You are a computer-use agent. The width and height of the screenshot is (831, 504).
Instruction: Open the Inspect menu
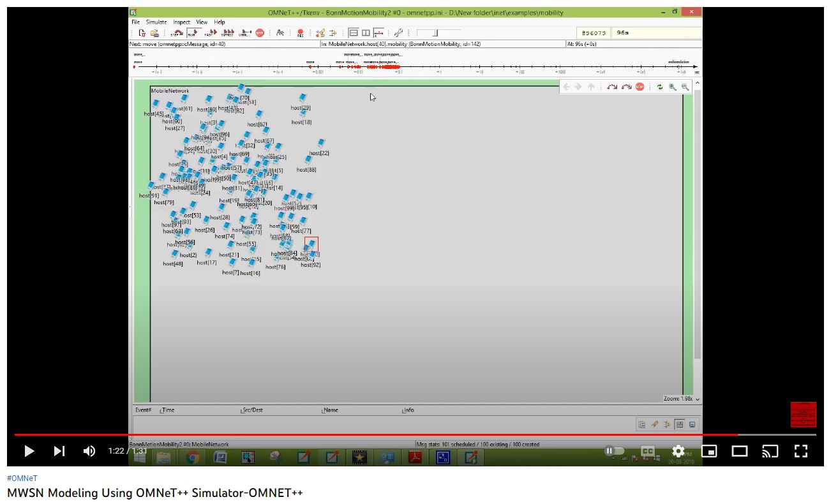(x=181, y=22)
